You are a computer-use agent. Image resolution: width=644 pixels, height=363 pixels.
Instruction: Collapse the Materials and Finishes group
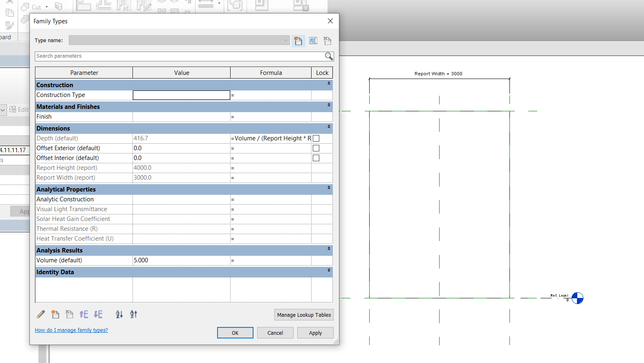329,105
